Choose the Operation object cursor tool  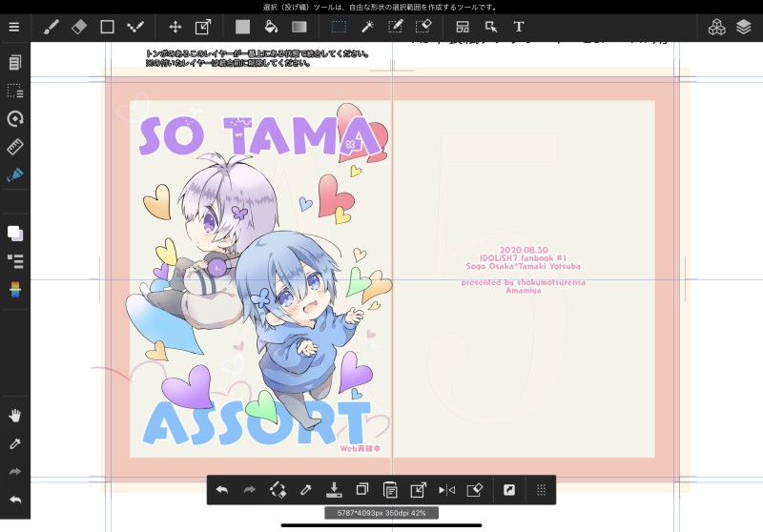[x=491, y=27]
